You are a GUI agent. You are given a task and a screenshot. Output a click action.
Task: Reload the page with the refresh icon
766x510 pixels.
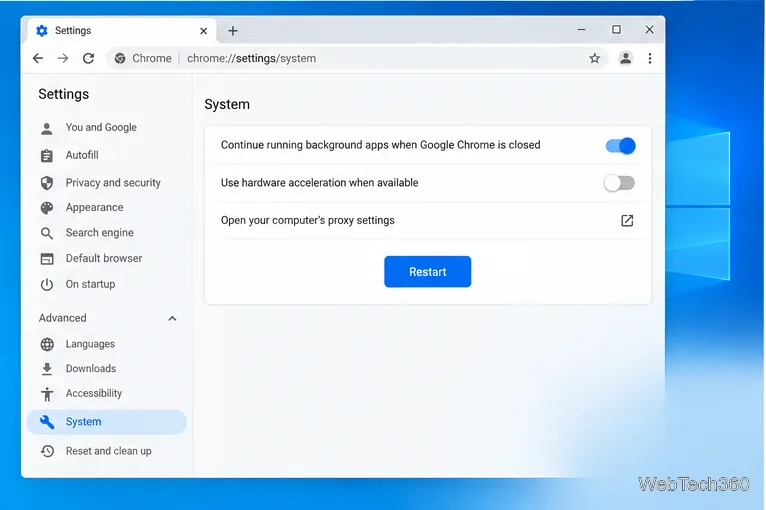coord(88,59)
